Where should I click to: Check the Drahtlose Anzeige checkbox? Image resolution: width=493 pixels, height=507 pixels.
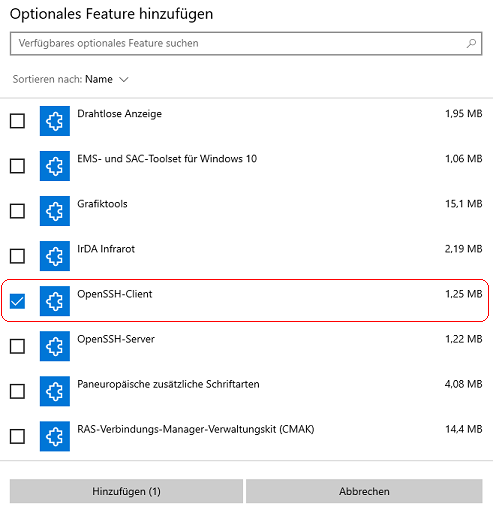(x=17, y=121)
